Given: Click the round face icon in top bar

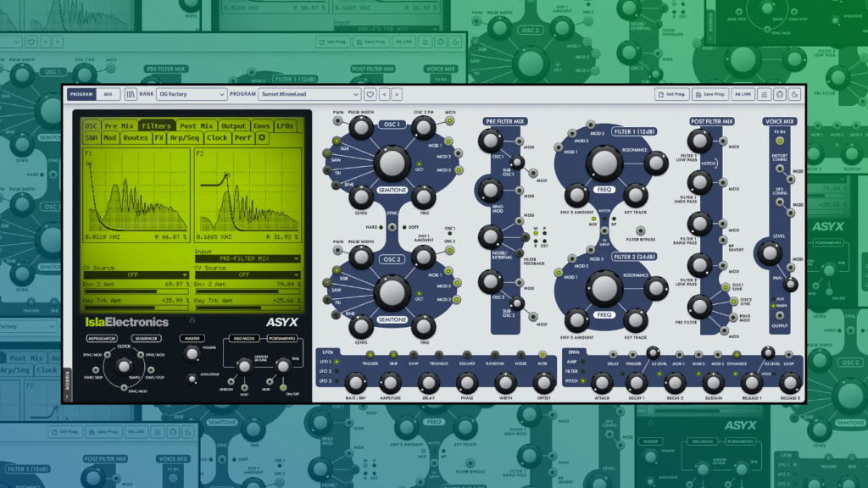Looking at the screenshot, I should (x=780, y=94).
